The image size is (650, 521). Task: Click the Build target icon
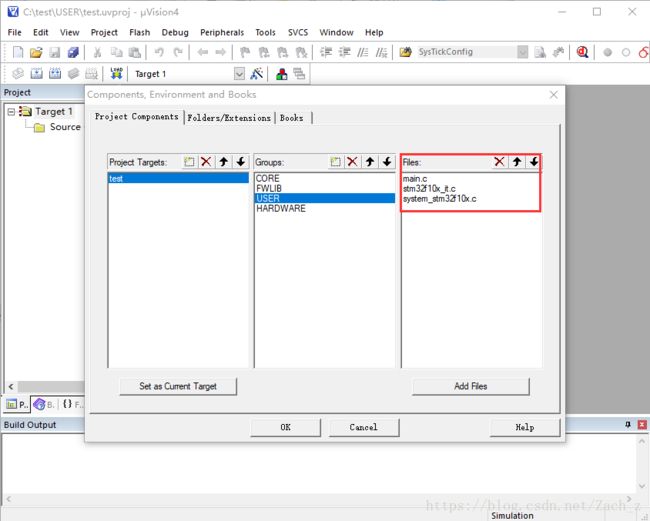tap(36, 74)
